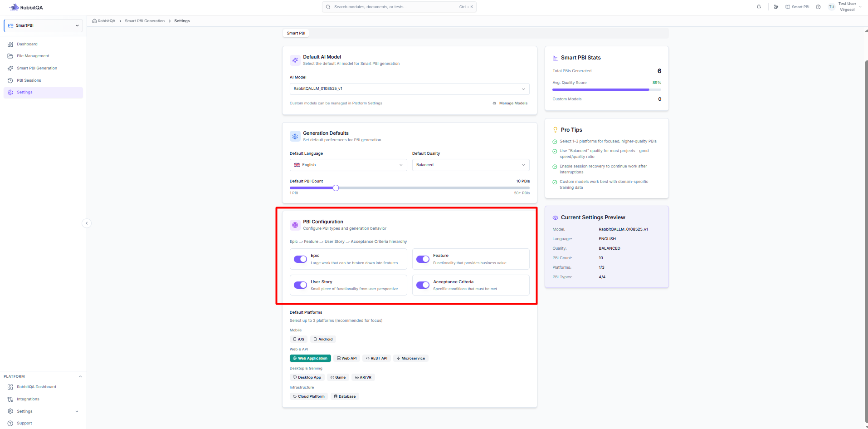This screenshot has height=429, width=868.
Task: Open notifications bell icon
Action: pyautogui.click(x=759, y=7)
